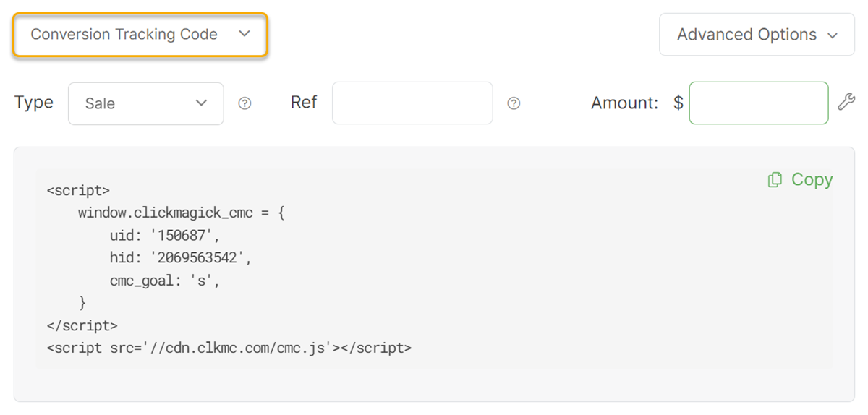Click the chevron in Conversion Tracking Code selector

tap(244, 34)
